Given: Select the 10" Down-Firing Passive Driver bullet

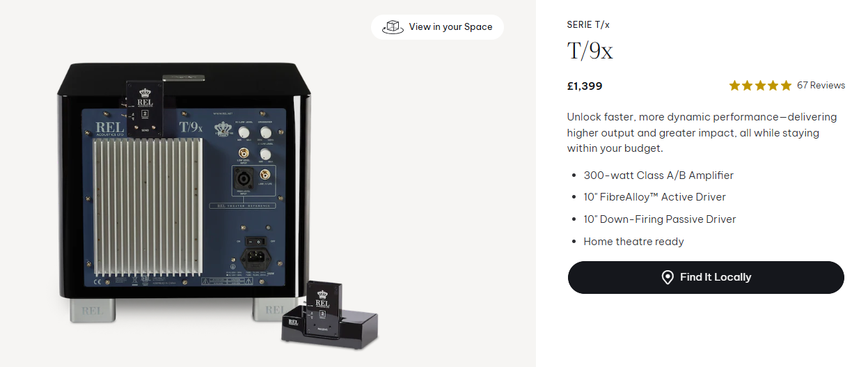Looking at the screenshot, I should click(659, 219).
